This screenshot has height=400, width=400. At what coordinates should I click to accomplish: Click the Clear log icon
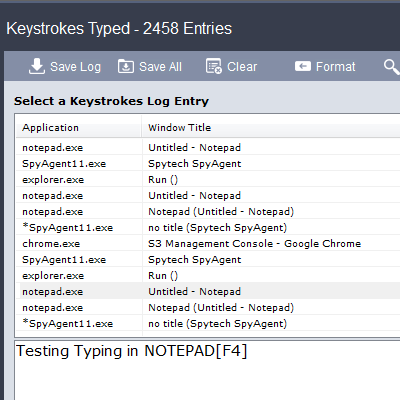[214, 66]
